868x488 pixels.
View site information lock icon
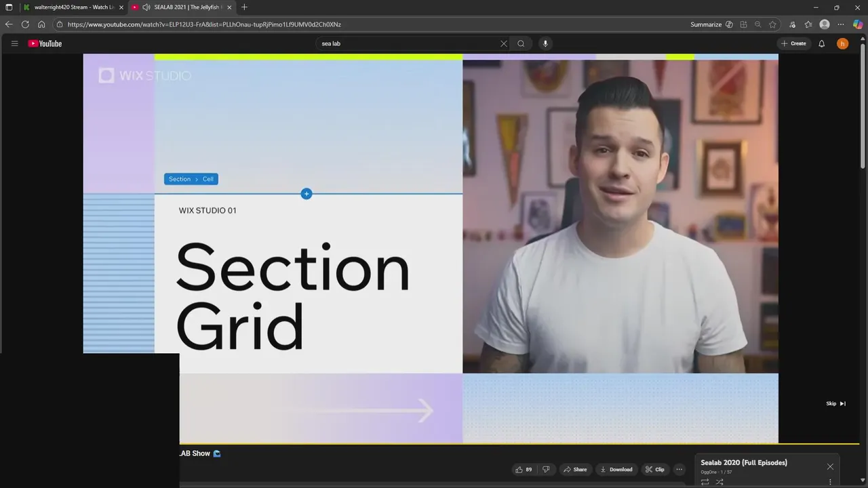(x=60, y=24)
